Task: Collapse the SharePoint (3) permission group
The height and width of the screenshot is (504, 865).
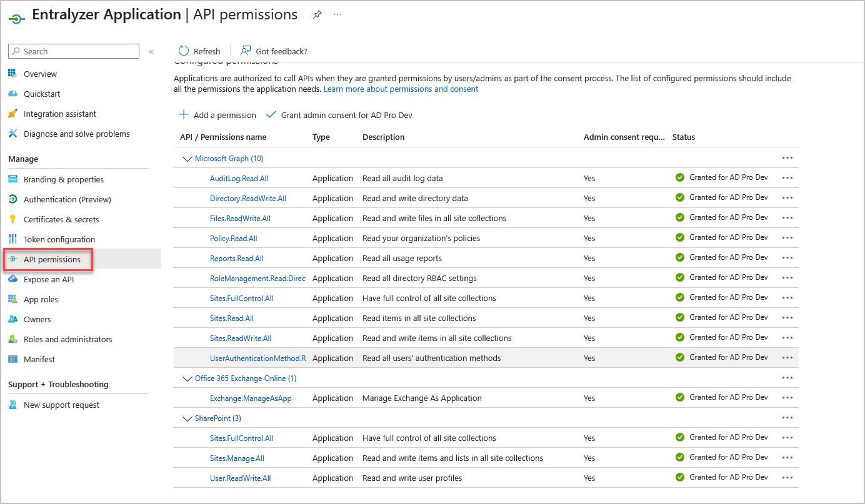Action: coord(187,418)
